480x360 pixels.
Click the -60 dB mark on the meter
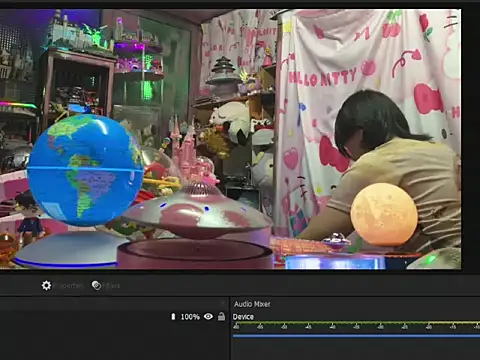click(236, 327)
